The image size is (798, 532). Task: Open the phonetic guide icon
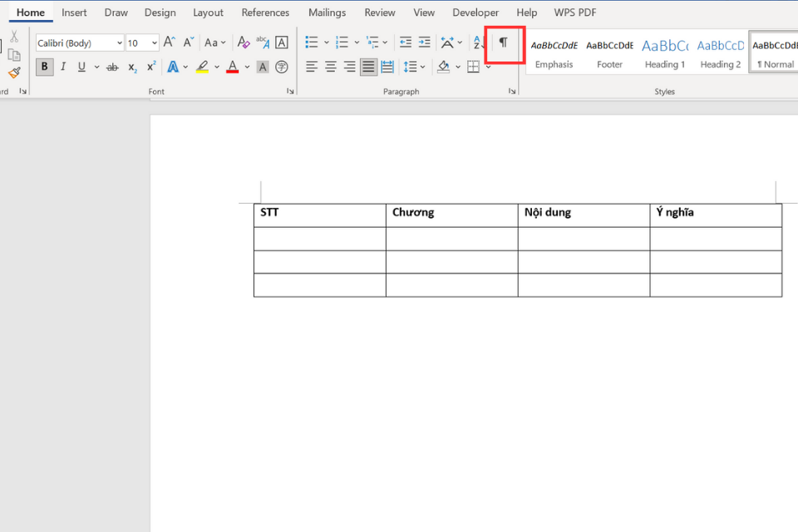263,42
